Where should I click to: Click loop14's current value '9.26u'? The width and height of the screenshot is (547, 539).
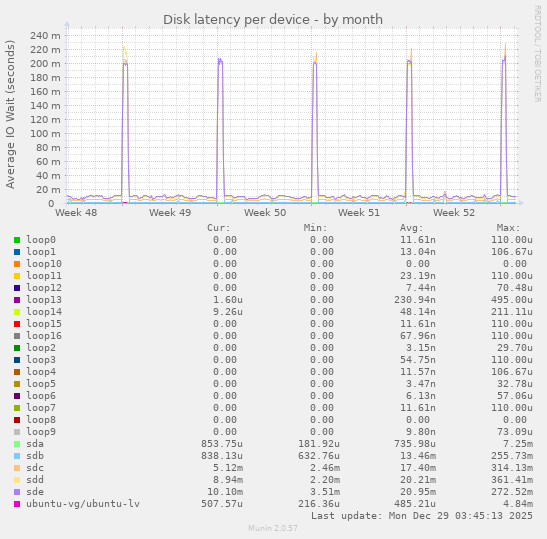pyautogui.click(x=228, y=312)
